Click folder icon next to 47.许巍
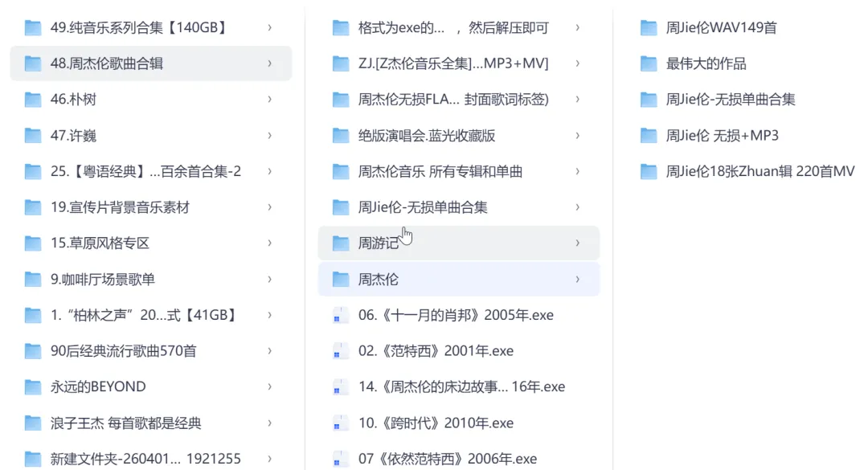This screenshot has width=868, height=470. tap(33, 136)
